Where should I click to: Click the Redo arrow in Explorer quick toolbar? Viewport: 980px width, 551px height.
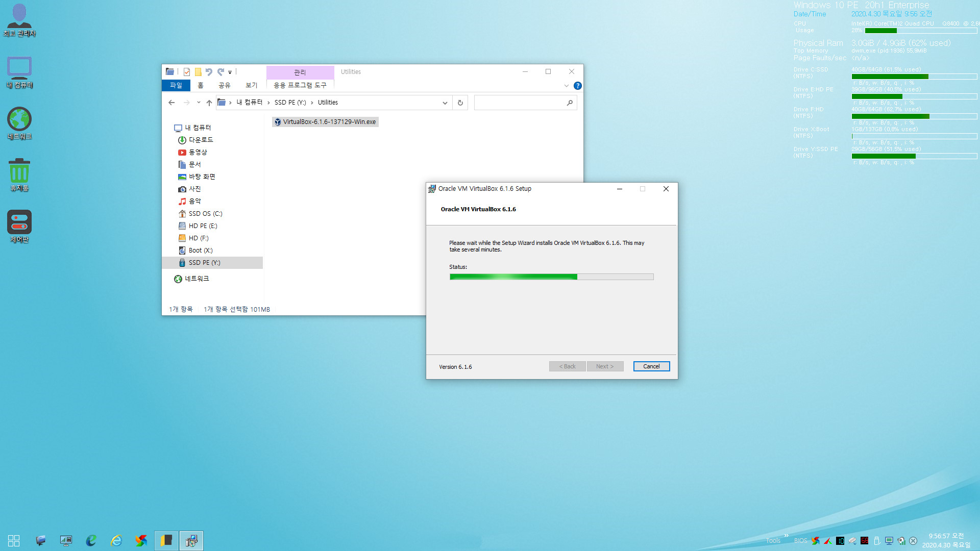pyautogui.click(x=220, y=72)
